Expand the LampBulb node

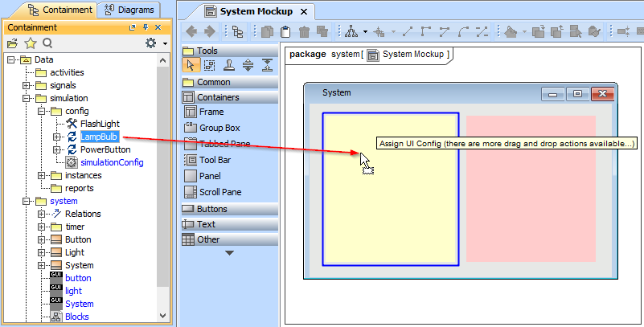coord(56,137)
